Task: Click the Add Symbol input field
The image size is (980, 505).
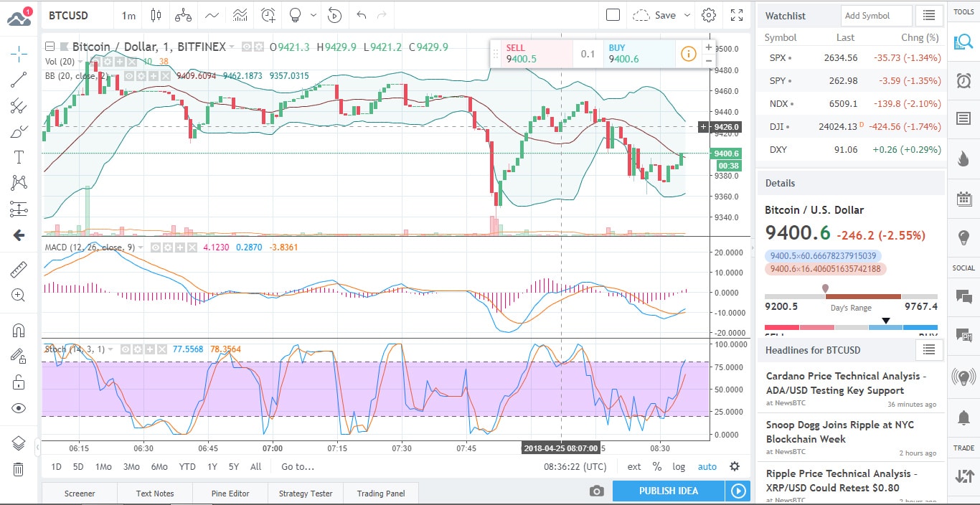Action: coord(876,15)
